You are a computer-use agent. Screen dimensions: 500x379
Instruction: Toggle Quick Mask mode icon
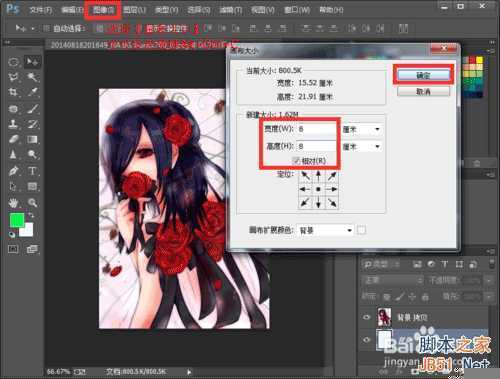[13, 249]
